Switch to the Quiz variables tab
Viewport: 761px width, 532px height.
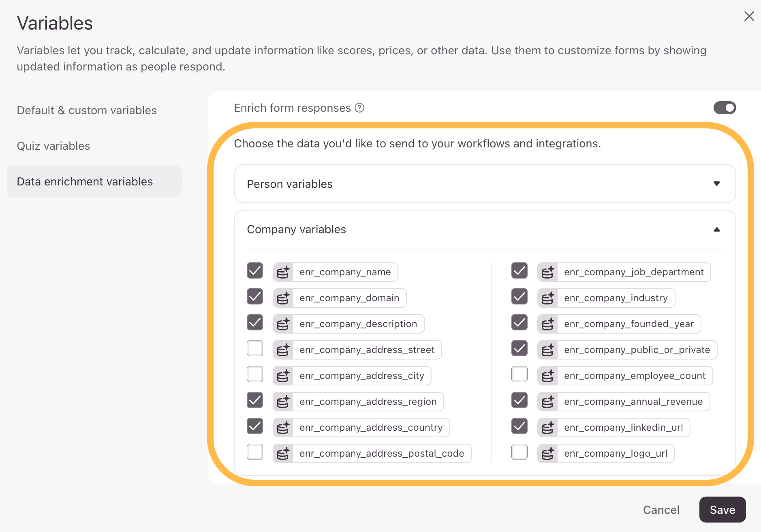pyautogui.click(x=53, y=146)
